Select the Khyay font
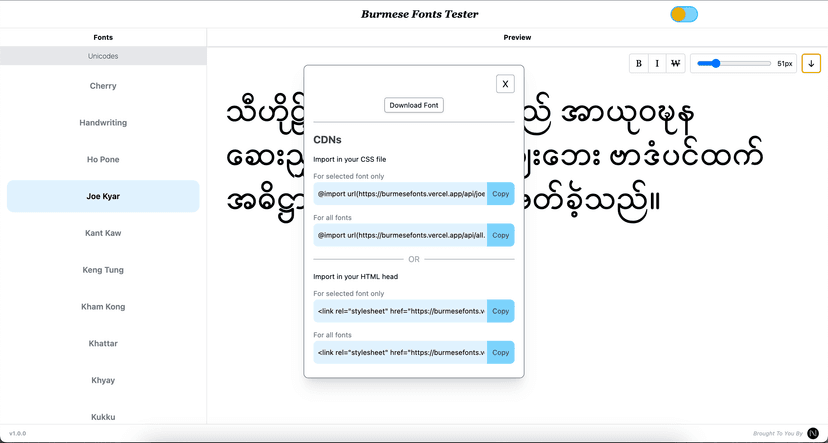The width and height of the screenshot is (828, 443). click(x=103, y=380)
